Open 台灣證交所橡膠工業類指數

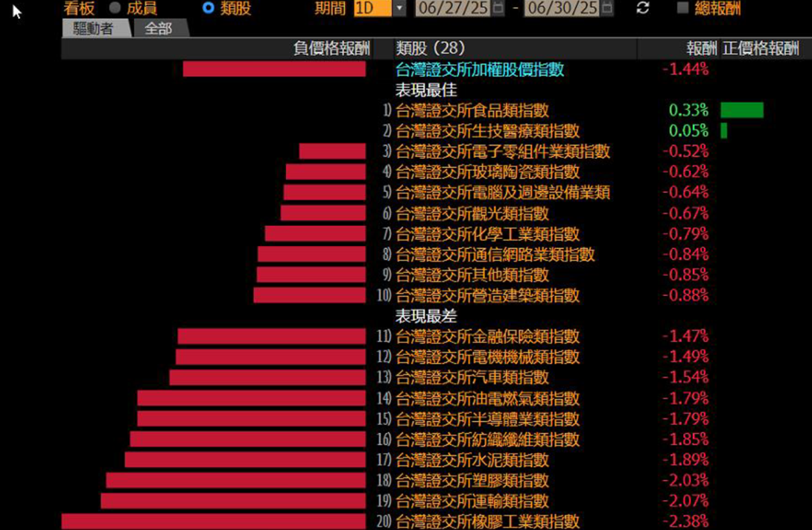click(487, 521)
